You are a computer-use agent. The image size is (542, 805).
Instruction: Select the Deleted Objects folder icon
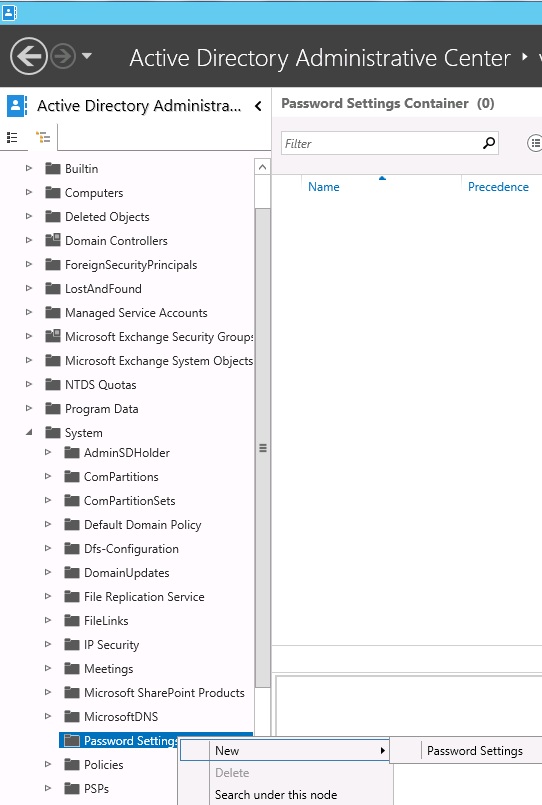pos(52,217)
